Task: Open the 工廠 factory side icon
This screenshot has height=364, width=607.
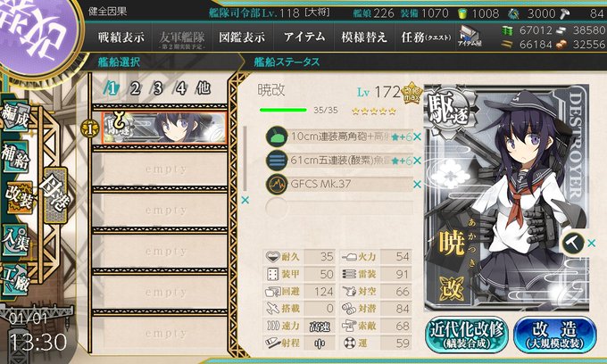Action: point(15,279)
